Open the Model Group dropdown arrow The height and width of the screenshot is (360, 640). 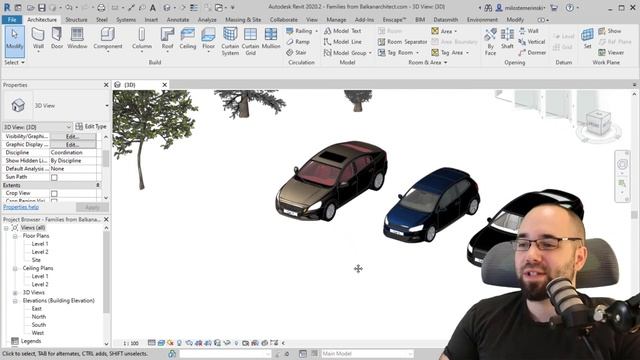(370, 53)
